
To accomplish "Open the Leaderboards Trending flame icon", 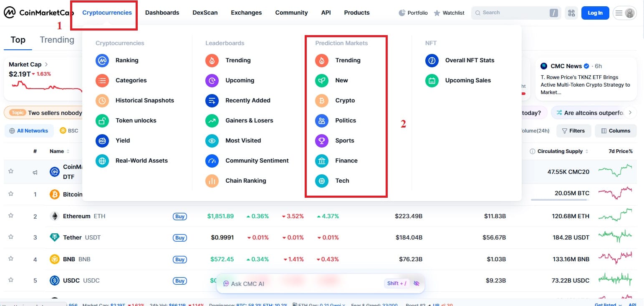I will 212,60.
